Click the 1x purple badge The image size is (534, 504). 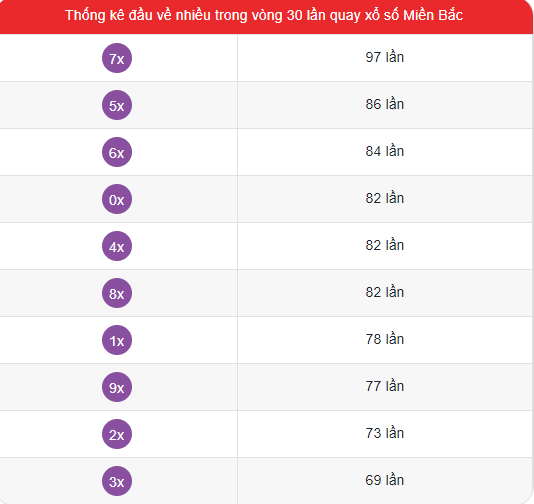[x=117, y=340]
